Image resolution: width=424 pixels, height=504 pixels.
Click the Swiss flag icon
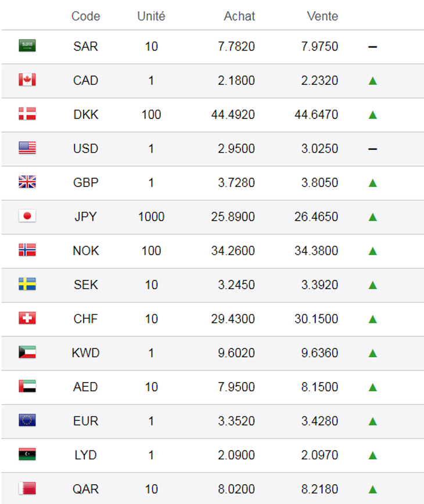pyautogui.click(x=27, y=318)
